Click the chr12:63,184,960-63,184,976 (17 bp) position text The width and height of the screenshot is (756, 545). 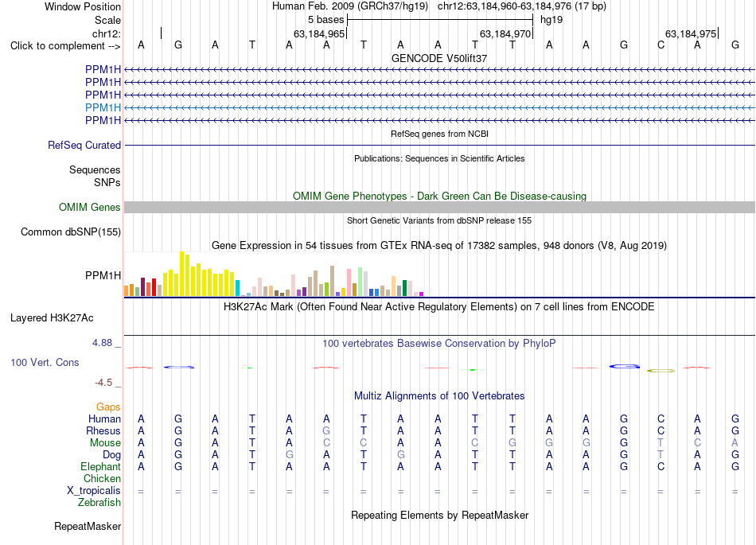[x=522, y=6]
